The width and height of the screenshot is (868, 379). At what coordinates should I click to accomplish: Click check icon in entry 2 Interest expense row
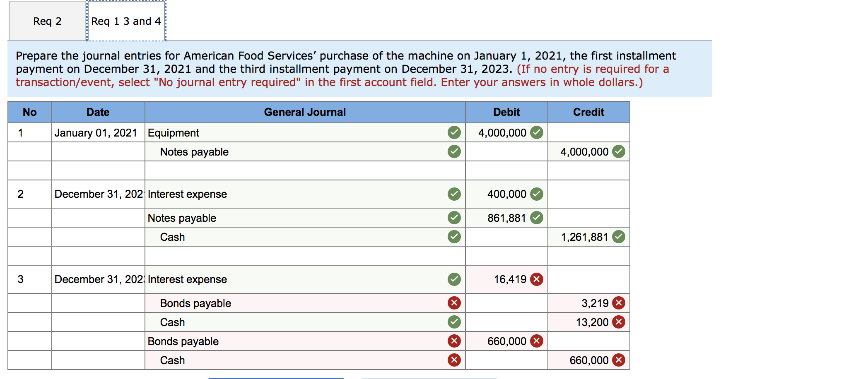(454, 194)
